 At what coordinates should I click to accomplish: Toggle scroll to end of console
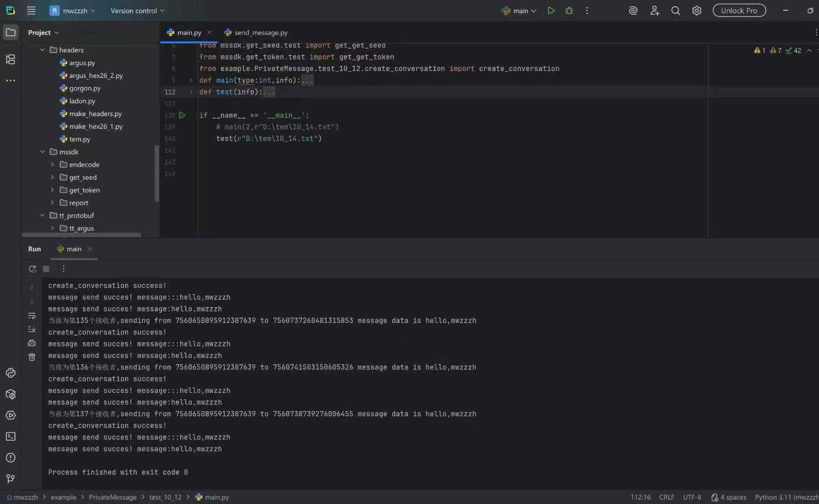(x=32, y=329)
